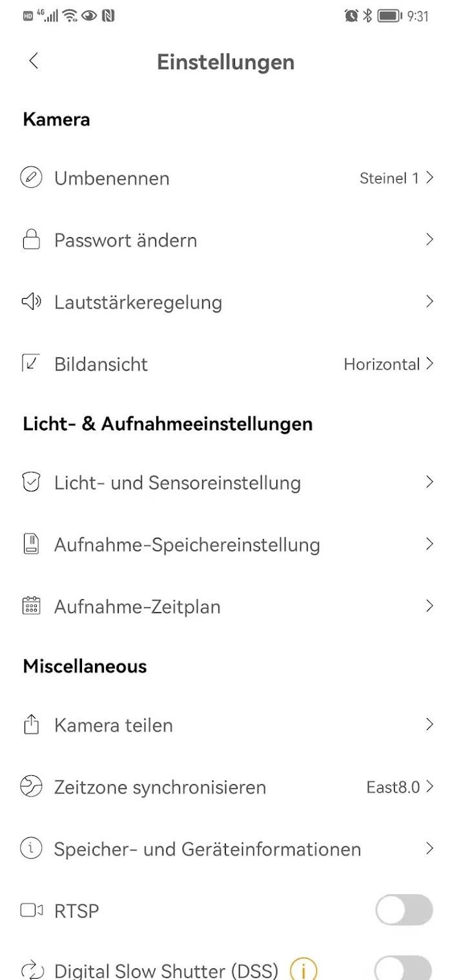Tap the calendar icon for Aufnahme-Zeitplan

[x=31, y=606]
